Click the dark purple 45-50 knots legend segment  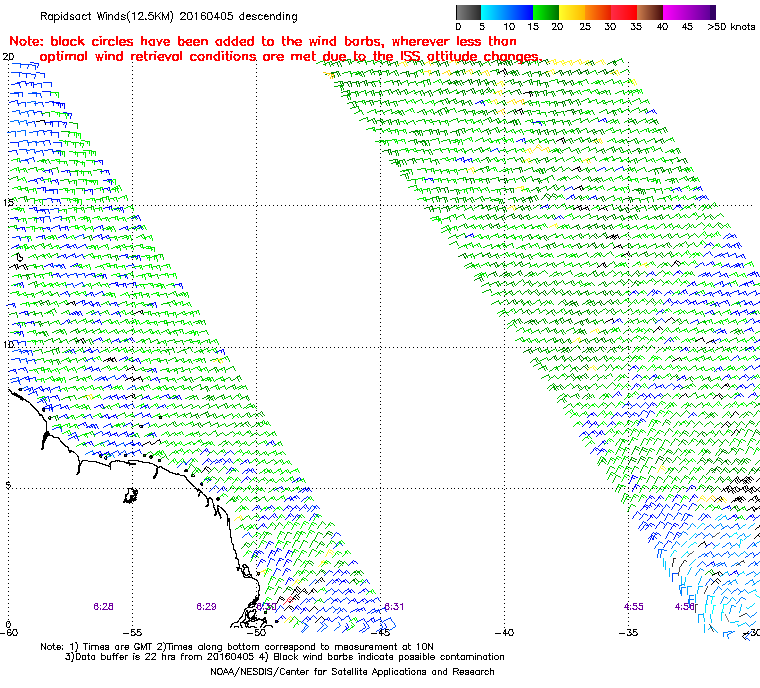pos(702,12)
